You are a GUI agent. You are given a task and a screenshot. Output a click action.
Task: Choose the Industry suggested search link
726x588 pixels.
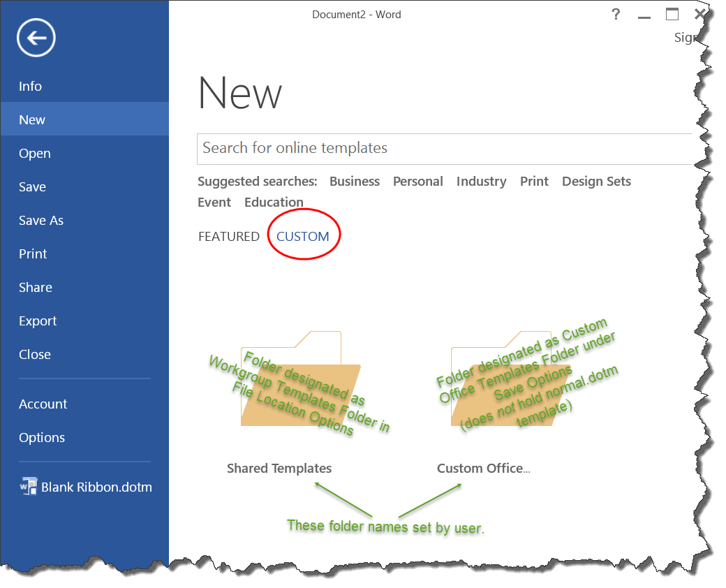click(481, 182)
